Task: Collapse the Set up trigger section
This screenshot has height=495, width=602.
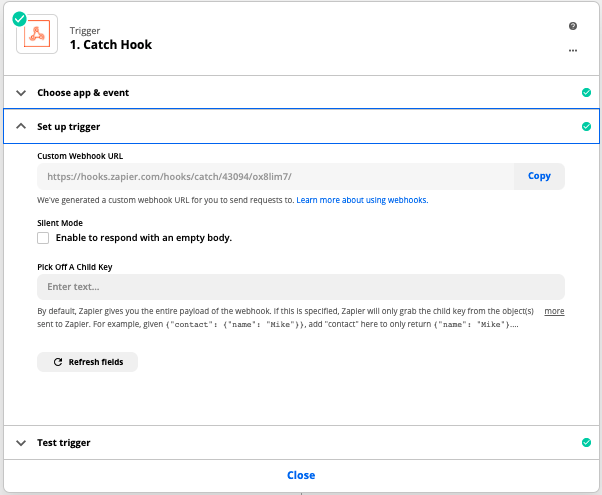Action: (x=21, y=126)
